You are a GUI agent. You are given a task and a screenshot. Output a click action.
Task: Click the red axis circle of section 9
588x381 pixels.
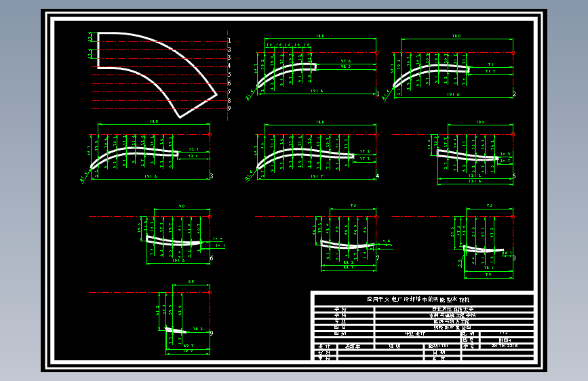pos(210,292)
